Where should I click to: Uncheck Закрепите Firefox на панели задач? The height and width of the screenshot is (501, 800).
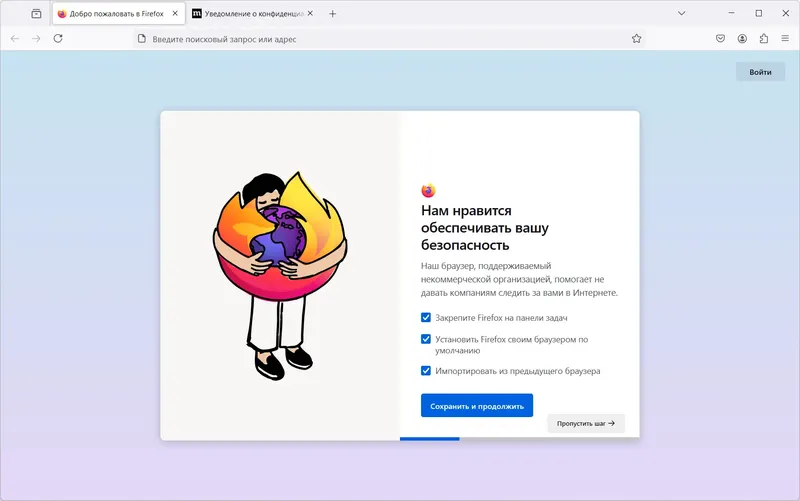click(x=426, y=318)
